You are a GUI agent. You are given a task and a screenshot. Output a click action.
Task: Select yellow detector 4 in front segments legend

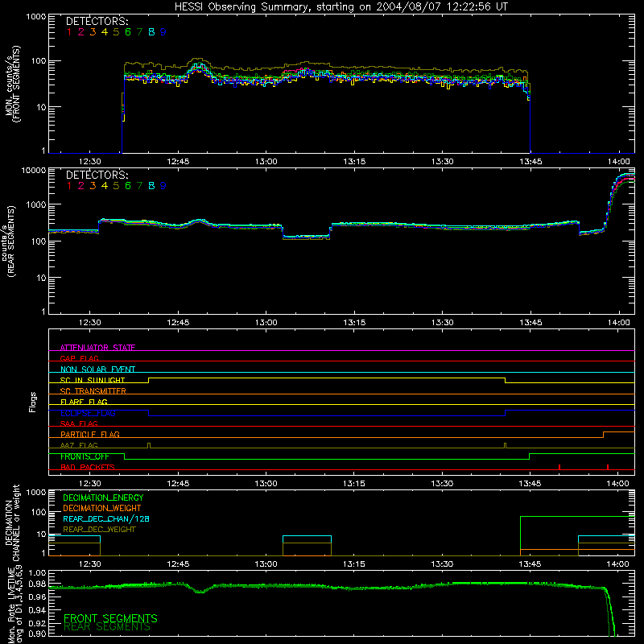pos(105,32)
